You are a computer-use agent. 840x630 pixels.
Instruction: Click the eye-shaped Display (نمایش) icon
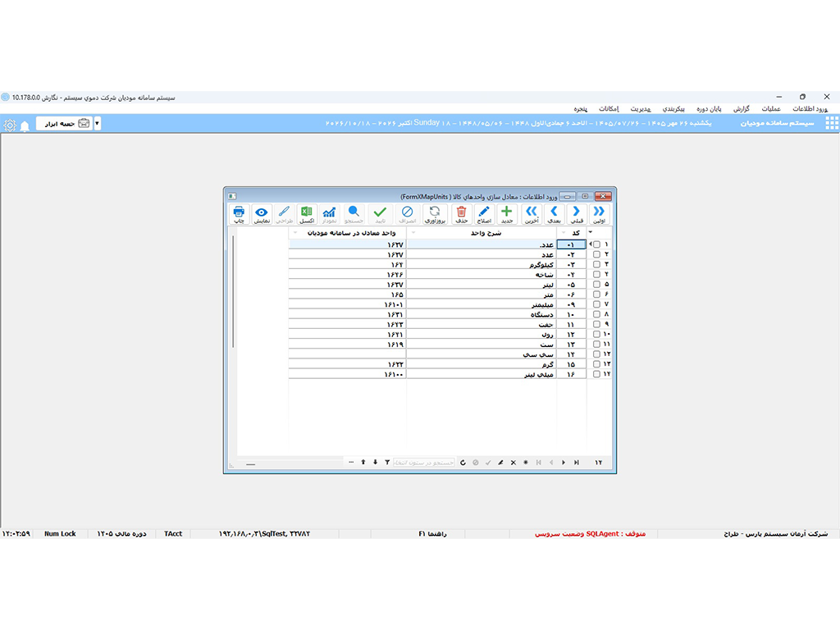point(262,214)
